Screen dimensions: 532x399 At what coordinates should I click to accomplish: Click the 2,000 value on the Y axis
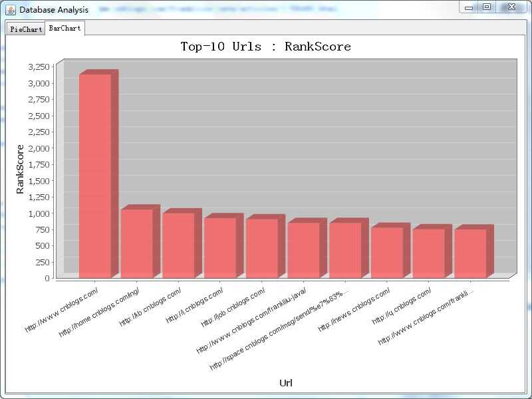pos(39,148)
